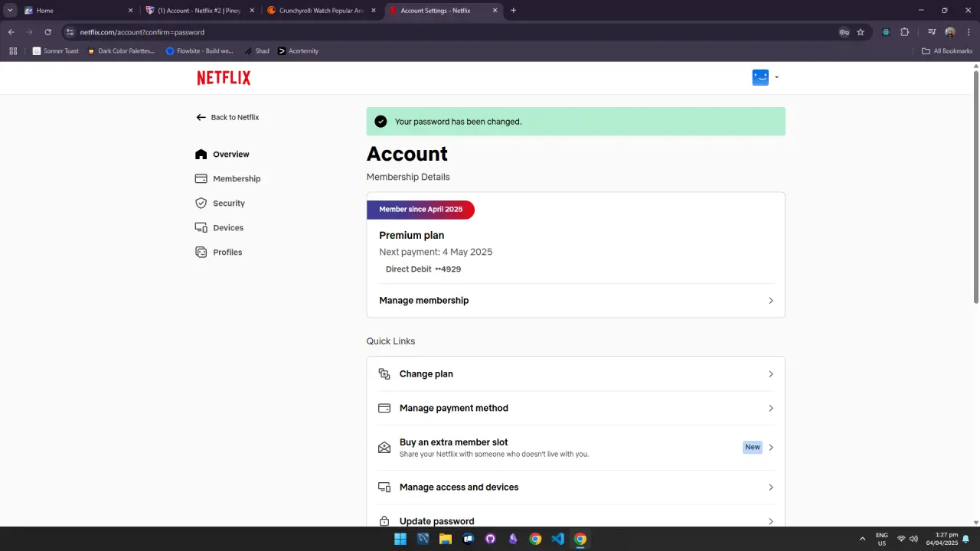
Task: Open Manage payment method
Action: click(x=576, y=408)
